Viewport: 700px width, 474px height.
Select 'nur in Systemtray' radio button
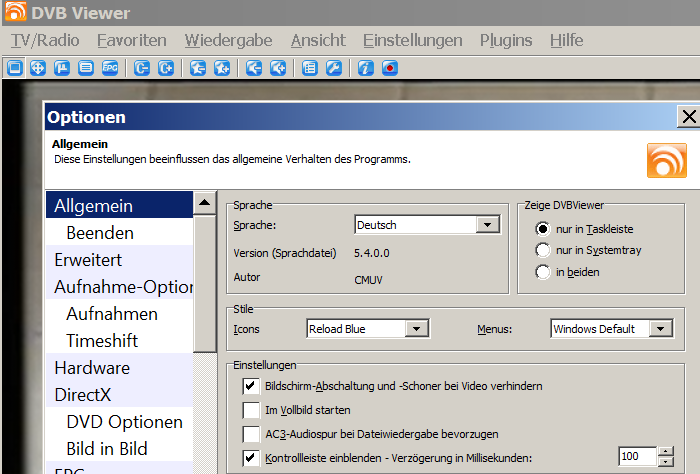coord(542,250)
